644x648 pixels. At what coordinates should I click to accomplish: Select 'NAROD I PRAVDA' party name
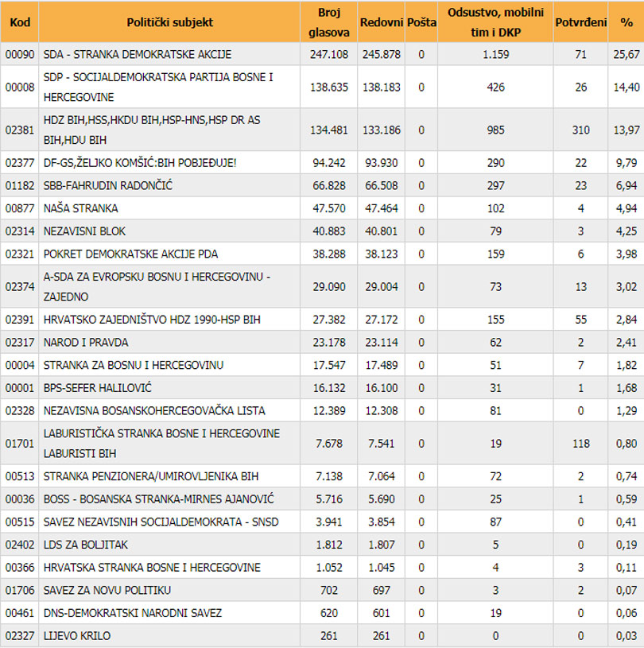pos(86,342)
